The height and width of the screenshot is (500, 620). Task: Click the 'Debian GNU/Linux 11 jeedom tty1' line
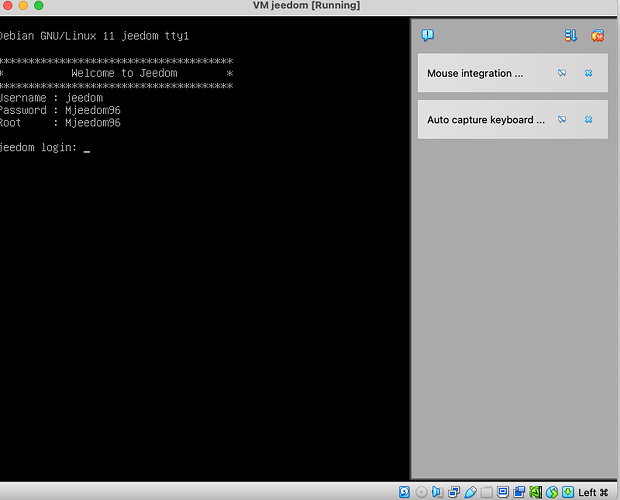coord(94,36)
